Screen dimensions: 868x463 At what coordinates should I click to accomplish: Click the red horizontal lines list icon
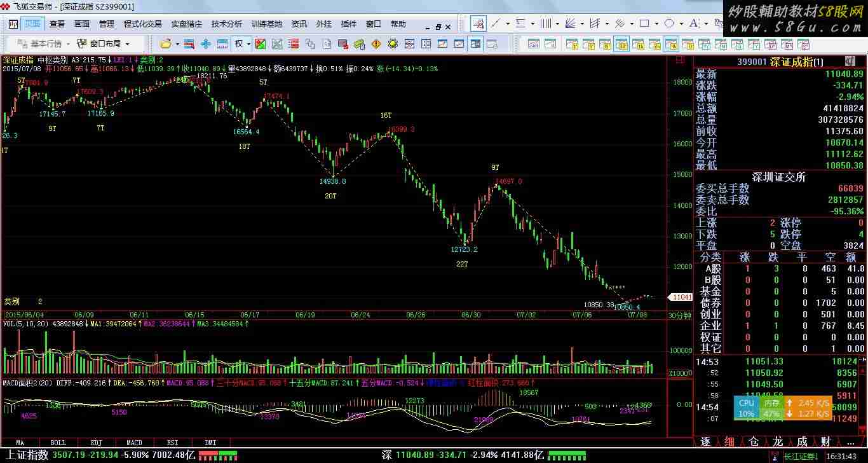294,44
